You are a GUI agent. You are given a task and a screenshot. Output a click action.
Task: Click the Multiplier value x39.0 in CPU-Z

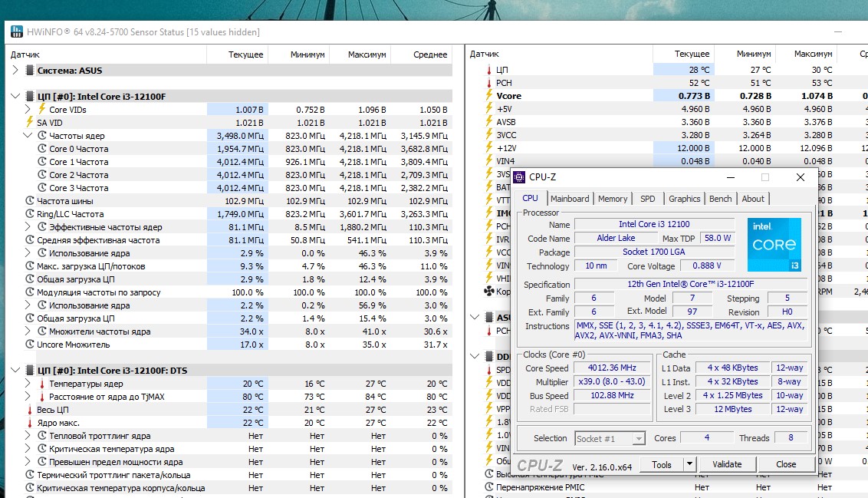tap(612, 381)
